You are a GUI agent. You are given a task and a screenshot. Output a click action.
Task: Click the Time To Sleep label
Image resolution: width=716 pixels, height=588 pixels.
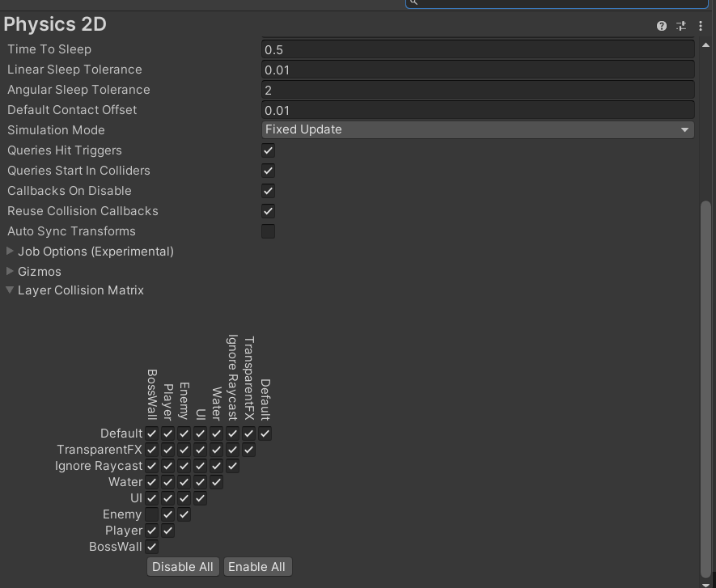click(x=49, y=49)
